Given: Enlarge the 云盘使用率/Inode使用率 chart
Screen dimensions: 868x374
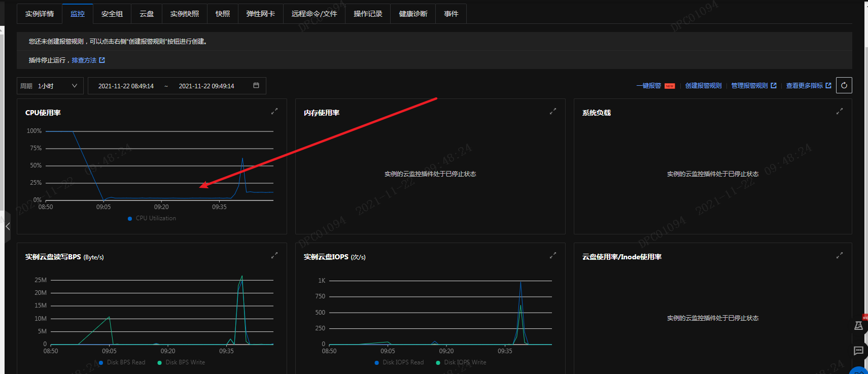Looking at the screenshot, I should coord(840,255).
